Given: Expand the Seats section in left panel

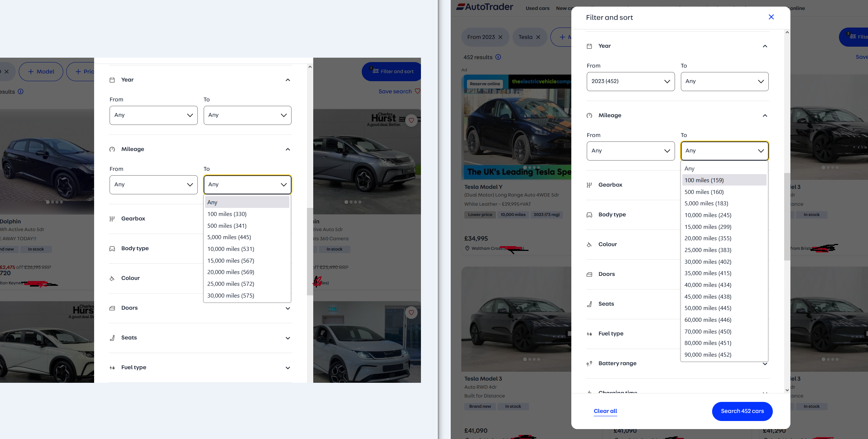Looking at the screenshot, I should (x=288, y=338).
